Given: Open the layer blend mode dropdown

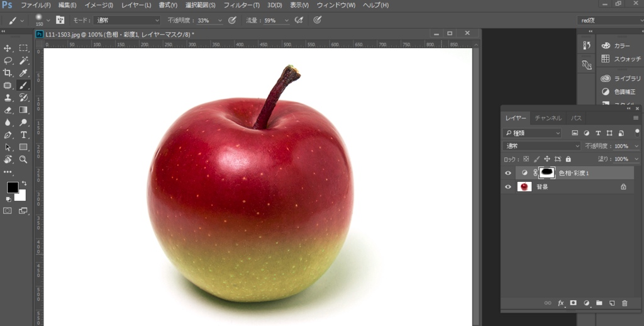Looking at the screenshot, I should pyautogui.click(x=541, y=146).
